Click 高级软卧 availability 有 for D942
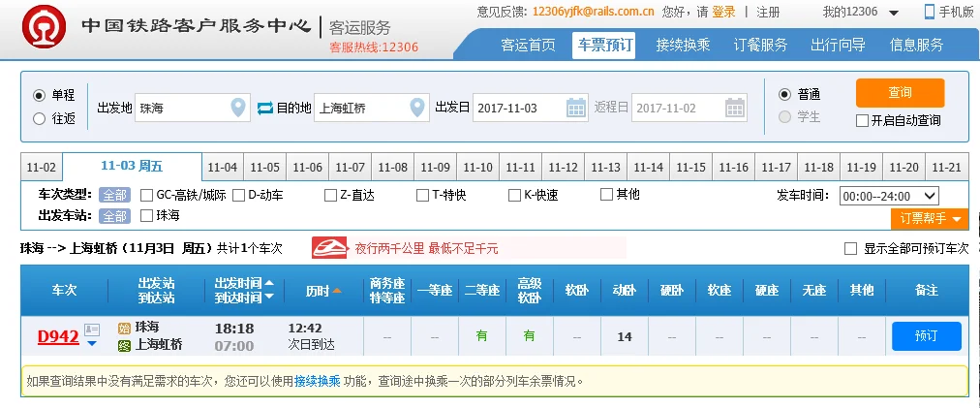 click(530, 336)
